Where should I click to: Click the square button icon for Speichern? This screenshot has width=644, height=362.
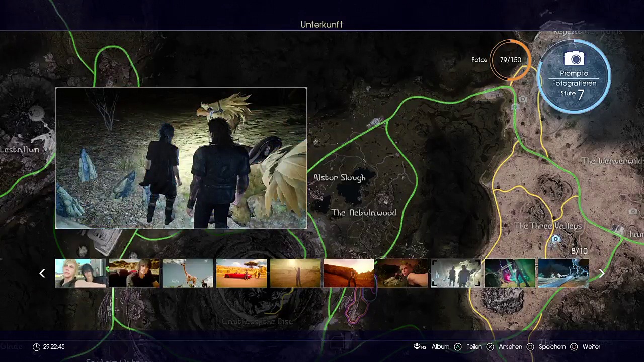530,347
